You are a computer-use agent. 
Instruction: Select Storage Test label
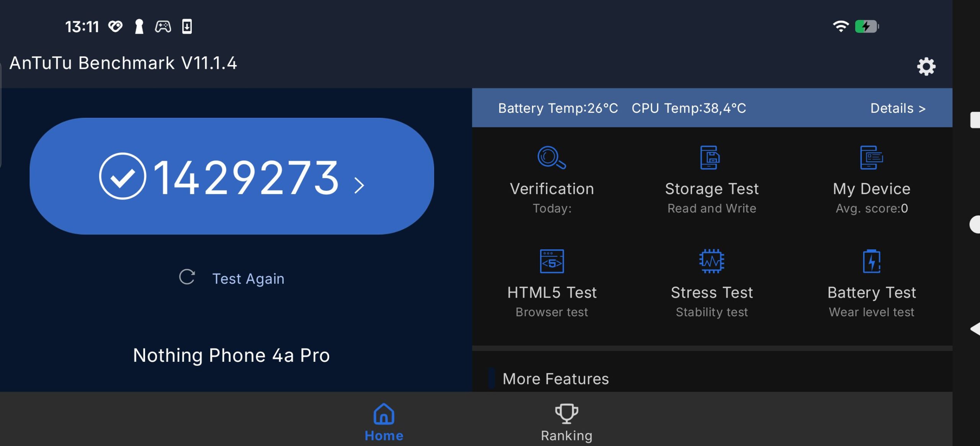tap(712, 189)
